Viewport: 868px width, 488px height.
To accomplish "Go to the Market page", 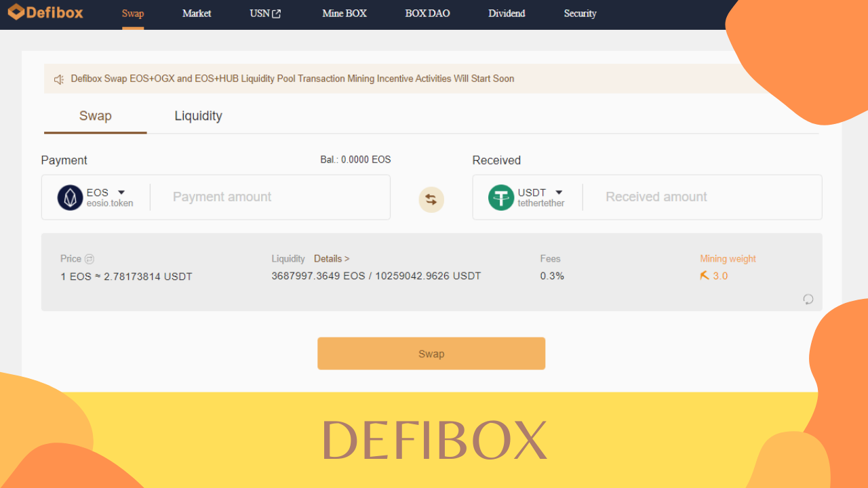I will click(197, 14).
